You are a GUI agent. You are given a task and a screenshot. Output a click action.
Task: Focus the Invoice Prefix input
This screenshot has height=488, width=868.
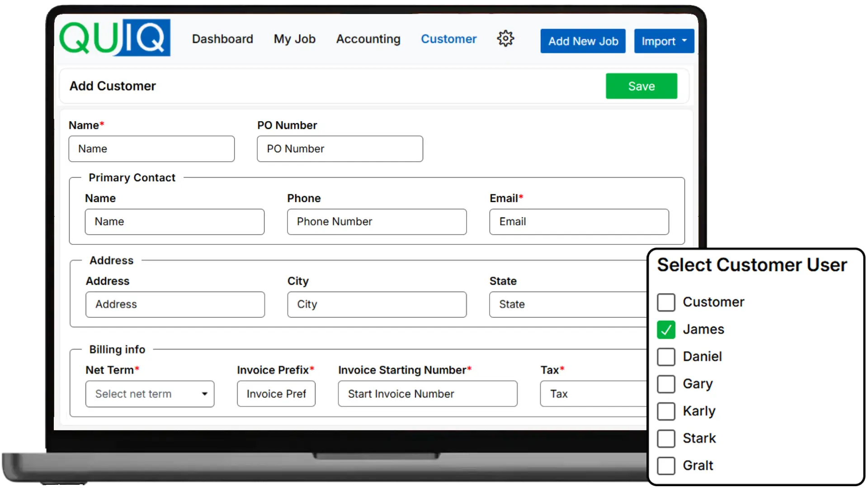coord(276,394)
